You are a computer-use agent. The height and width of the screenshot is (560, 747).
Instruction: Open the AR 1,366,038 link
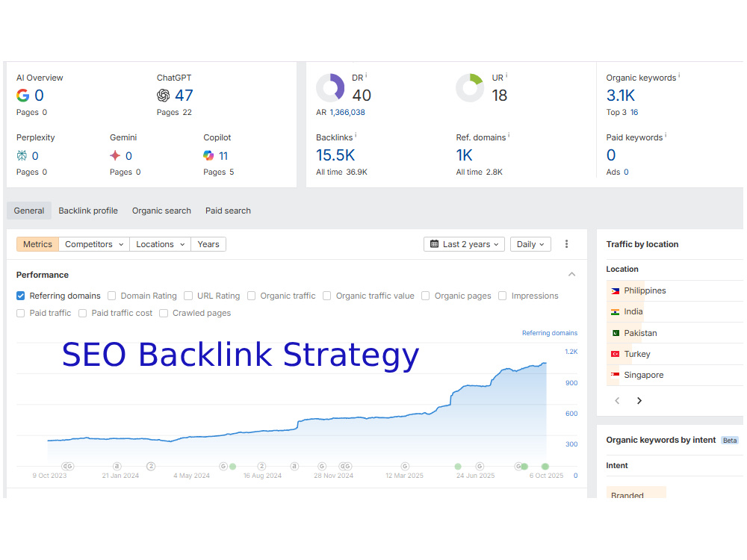(x=347, y=113)
